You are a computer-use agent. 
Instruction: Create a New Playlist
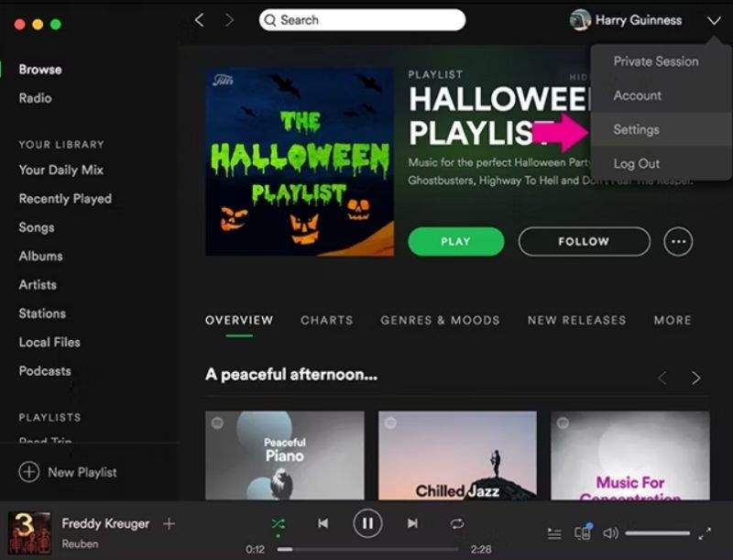68,472
